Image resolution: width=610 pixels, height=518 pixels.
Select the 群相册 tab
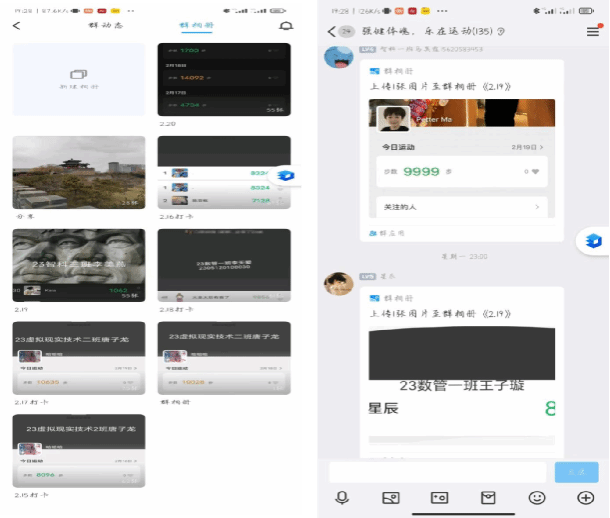[x=195, y=26]
